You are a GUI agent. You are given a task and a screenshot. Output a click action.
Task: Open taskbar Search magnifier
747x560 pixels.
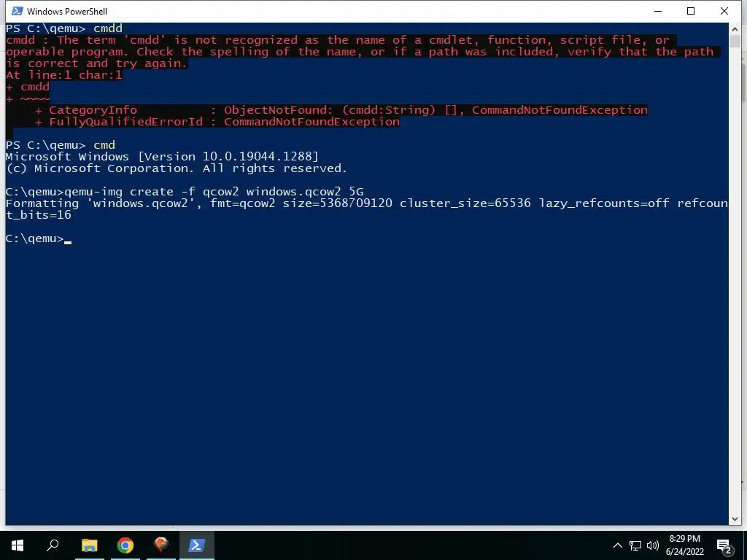pyautogui.click(x=53, y=545)
